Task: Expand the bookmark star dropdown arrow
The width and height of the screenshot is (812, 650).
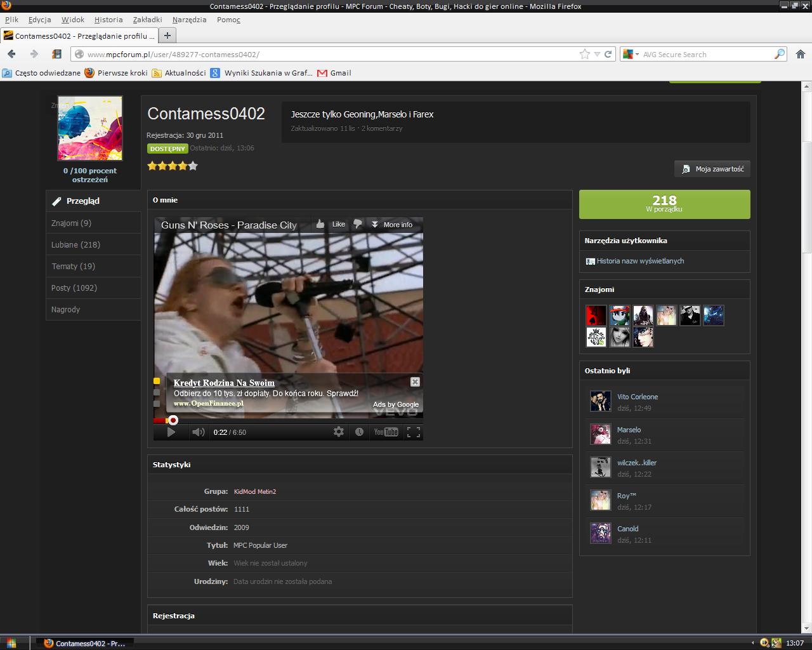Action: [x=597, y=55]
